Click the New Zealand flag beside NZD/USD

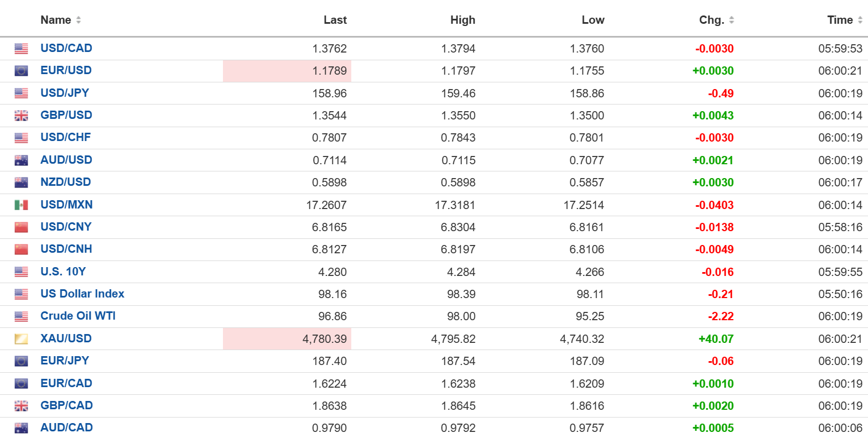21,182
